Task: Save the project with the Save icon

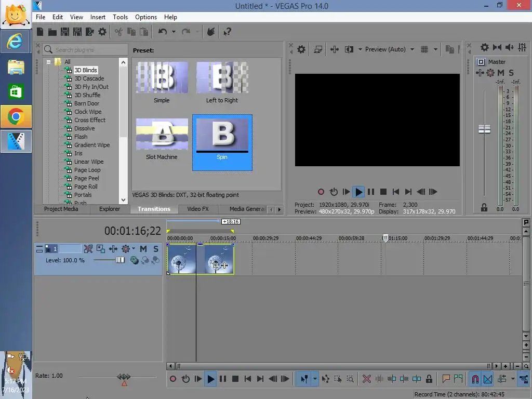Action: tap(64, 32)
